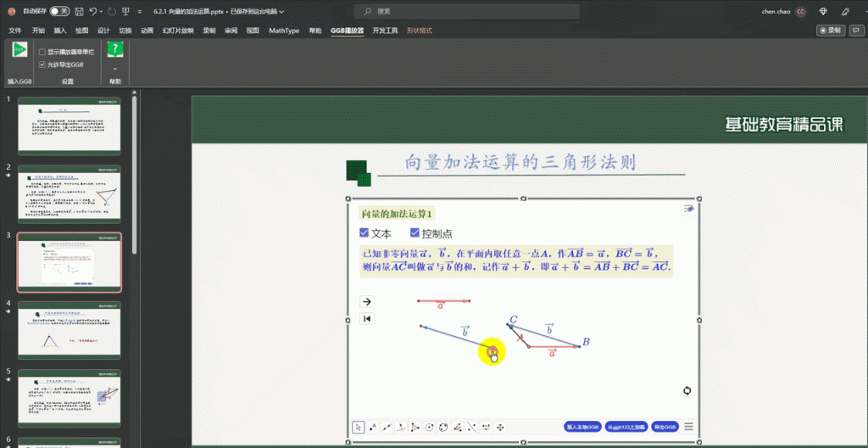Viewport: 868px width, 448px height.
Task: Select the GeoGebra Move arrow tool
Action: 359,427
